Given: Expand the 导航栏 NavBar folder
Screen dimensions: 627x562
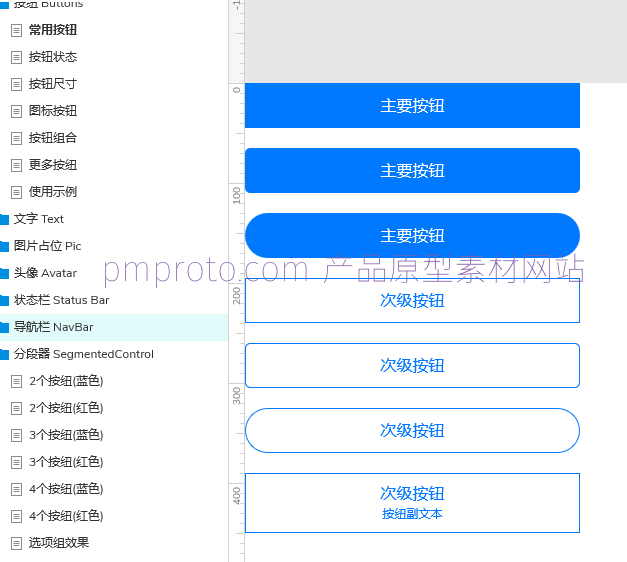Looking at the screenshot, I should 53,327.
